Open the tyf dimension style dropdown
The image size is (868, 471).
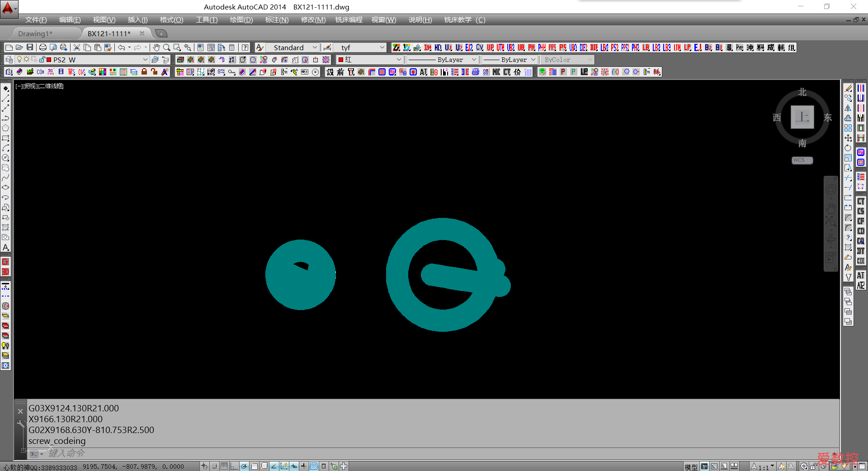pyautogui.click(x=360, y=47)
